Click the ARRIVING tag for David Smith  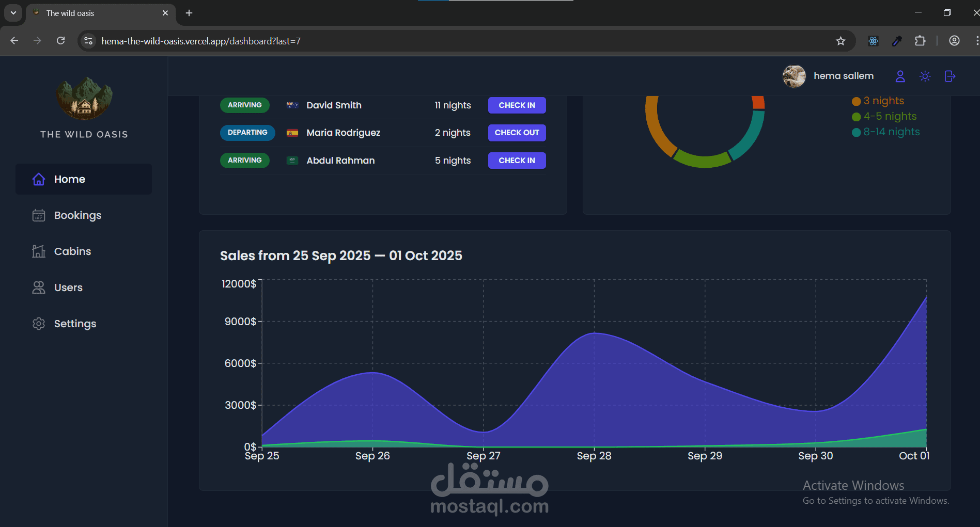[245, 105]
